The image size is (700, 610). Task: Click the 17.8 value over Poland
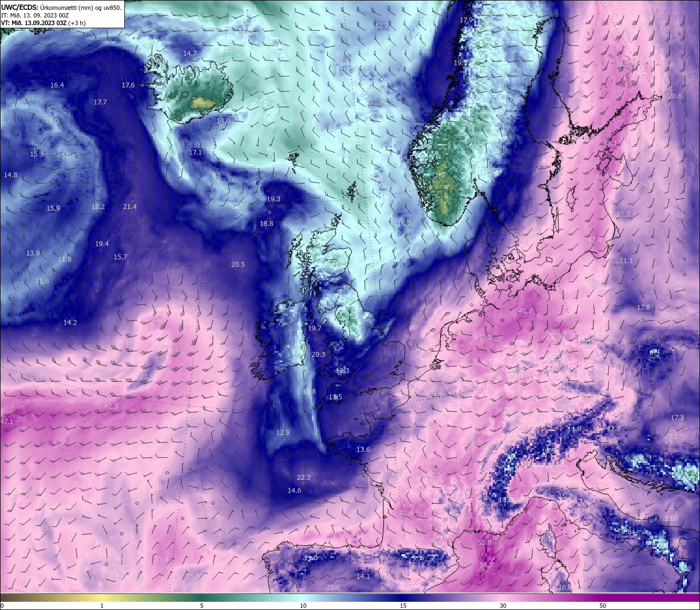click(643, 307)
